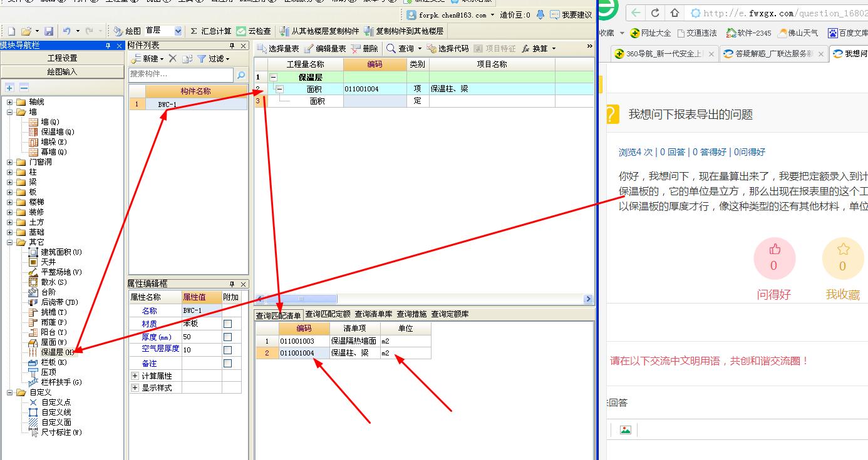Screen dimensions: 868x460
Task: Expand the 基础 tree node
Action: [x=9, y=232]
